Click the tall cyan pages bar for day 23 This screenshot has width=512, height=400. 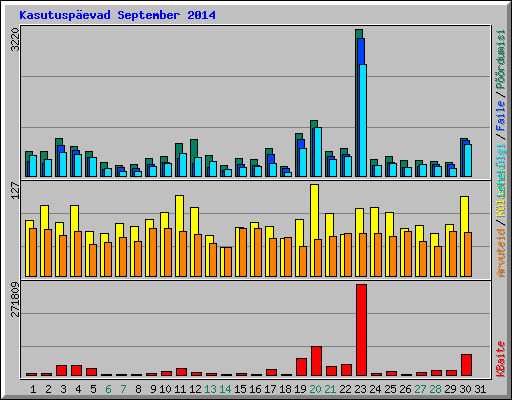pos(363,120)
